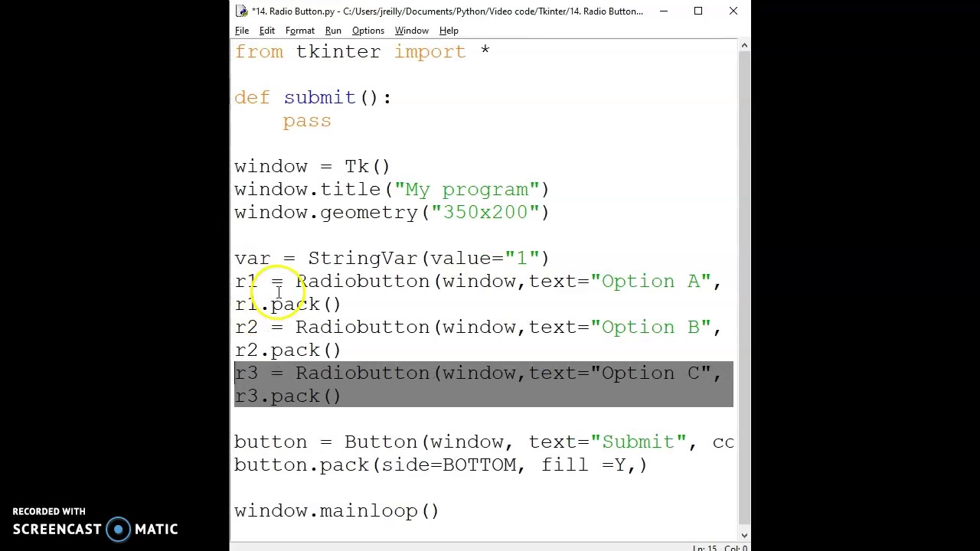Click the 'r1.pack()' line
Image resolution: width=980 pixels, height=551 pixels.
(288, 305)
